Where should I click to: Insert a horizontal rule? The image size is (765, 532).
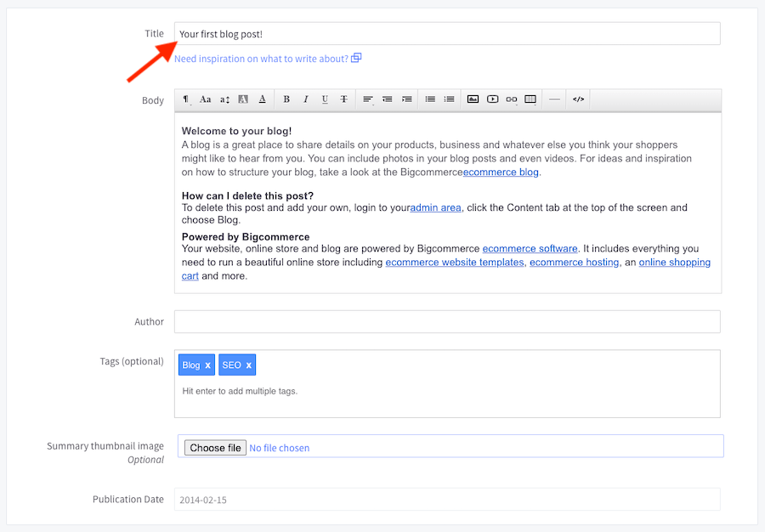[554, 99]
